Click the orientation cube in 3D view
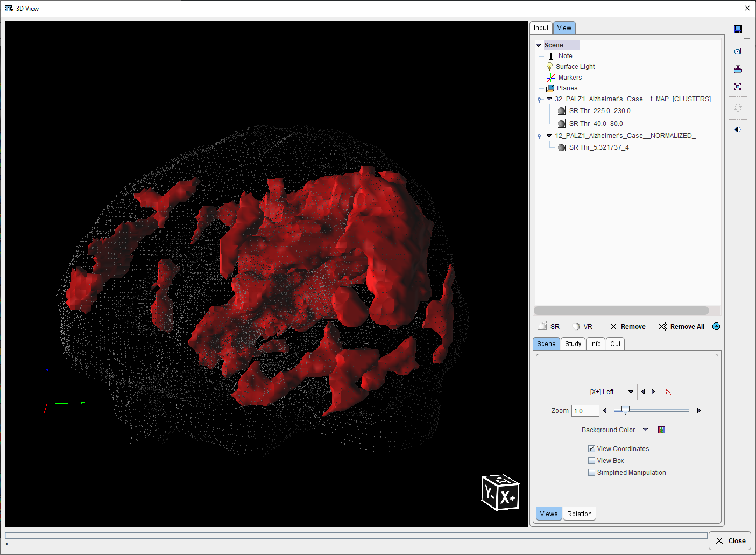Image resolution: width=756 pixels, height=555 pixels. tap(500, 492)
